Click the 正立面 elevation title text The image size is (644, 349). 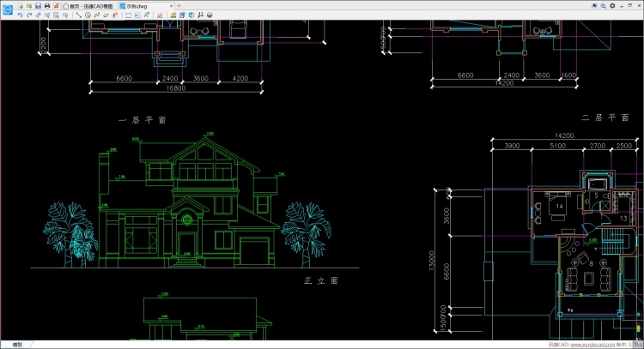tap(321, 281)
